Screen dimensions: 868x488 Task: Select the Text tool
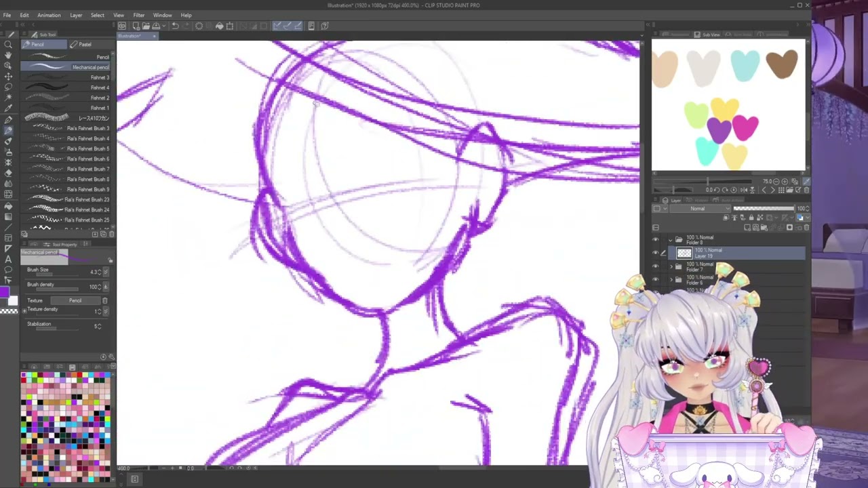[8, 259]
